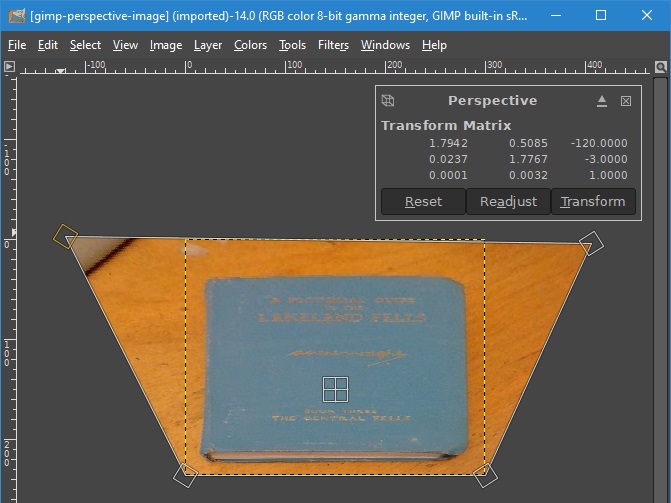Click the vertical scrollbar on the right

click(660, 290)
